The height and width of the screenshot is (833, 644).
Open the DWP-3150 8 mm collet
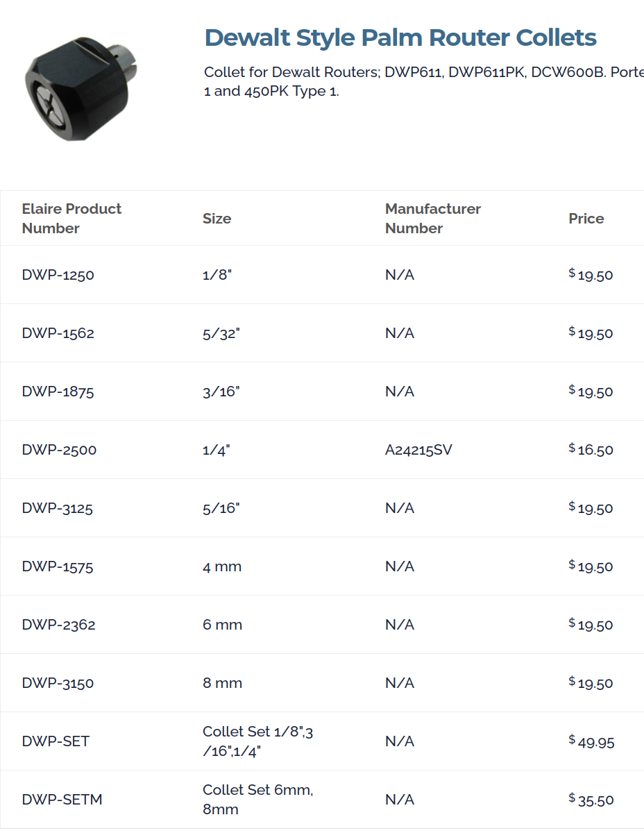(322, 683)
